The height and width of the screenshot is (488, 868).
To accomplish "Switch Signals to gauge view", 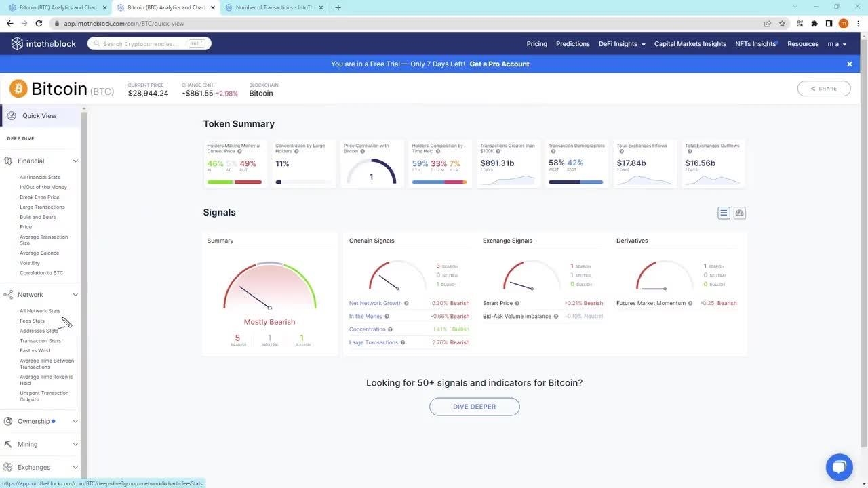I will (740, 213).
